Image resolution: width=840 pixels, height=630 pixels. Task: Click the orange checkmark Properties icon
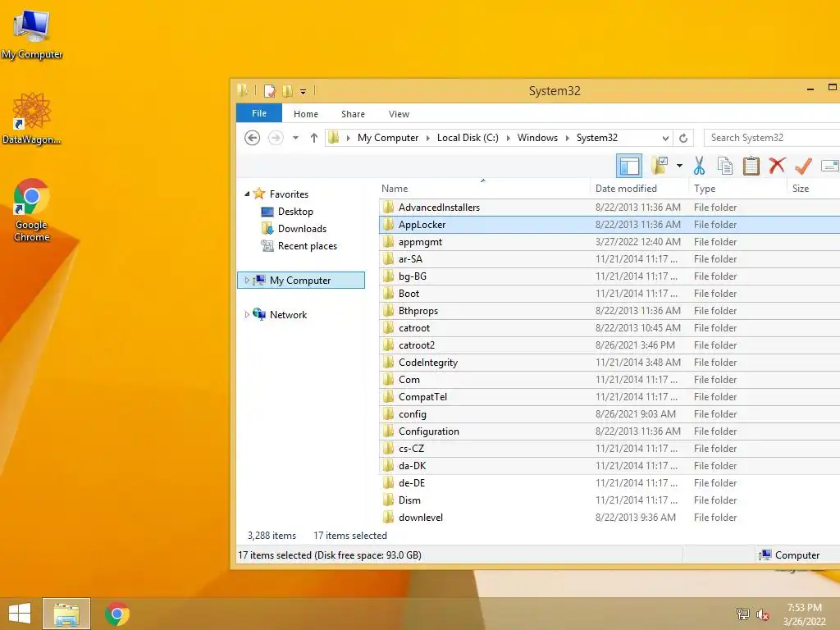[803, 166]
